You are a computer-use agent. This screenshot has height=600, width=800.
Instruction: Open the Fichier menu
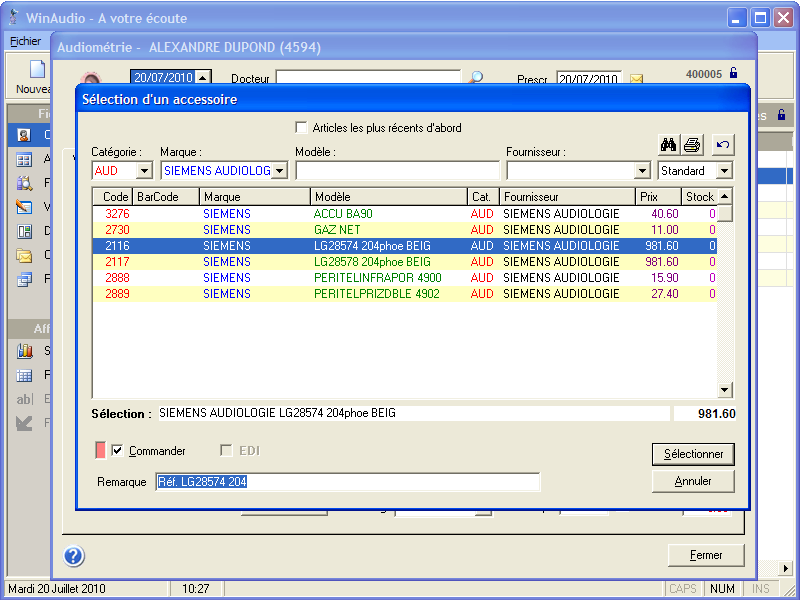(26, 42)
